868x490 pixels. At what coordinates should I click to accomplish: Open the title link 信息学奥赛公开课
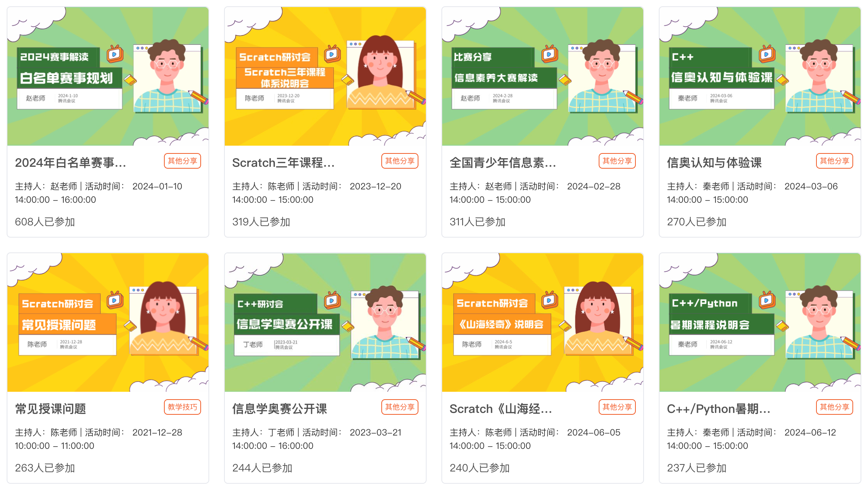click(x=280, y=409)
